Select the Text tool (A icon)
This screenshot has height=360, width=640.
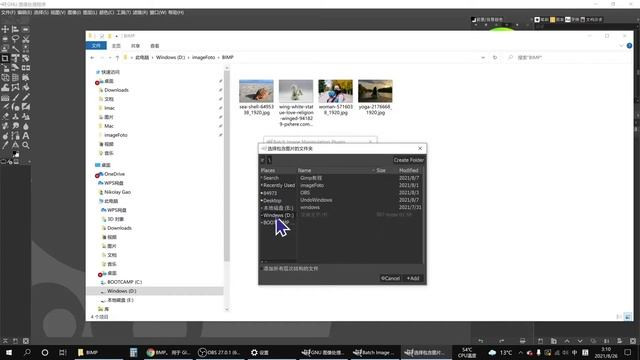point(25,136)
